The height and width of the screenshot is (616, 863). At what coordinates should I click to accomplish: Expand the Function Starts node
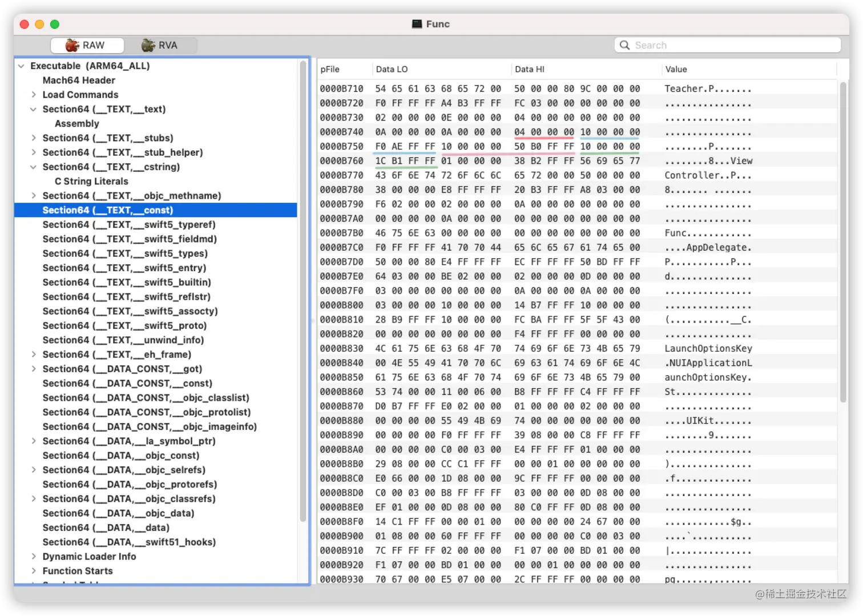pyautogui.click(x=34, y=571)
